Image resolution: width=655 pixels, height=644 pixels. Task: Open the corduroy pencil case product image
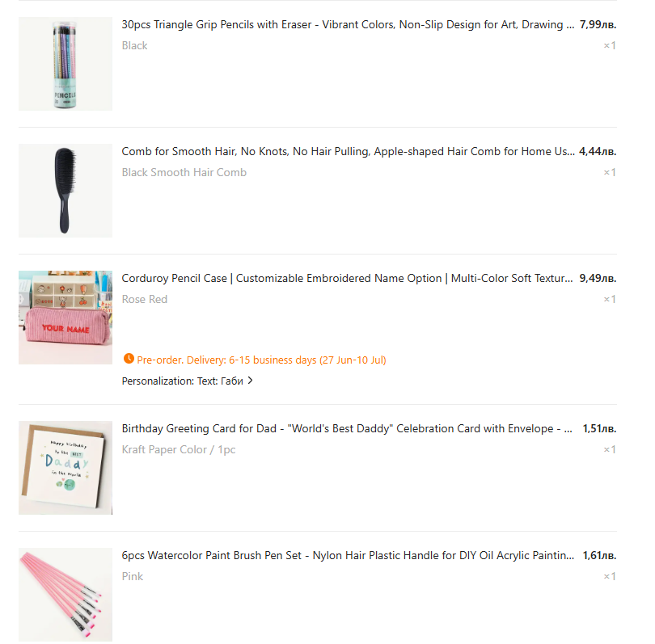point(65,318)
